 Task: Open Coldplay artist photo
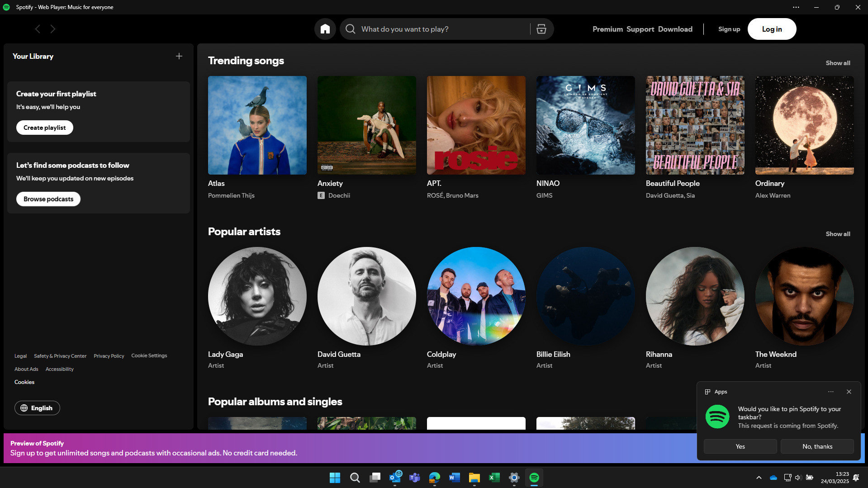476,296
